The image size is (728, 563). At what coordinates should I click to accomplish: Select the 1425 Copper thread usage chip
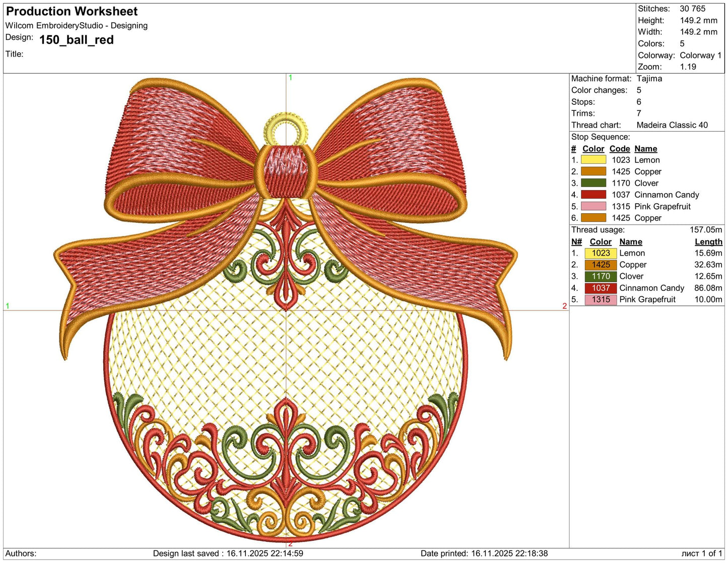tap(600, 265)
